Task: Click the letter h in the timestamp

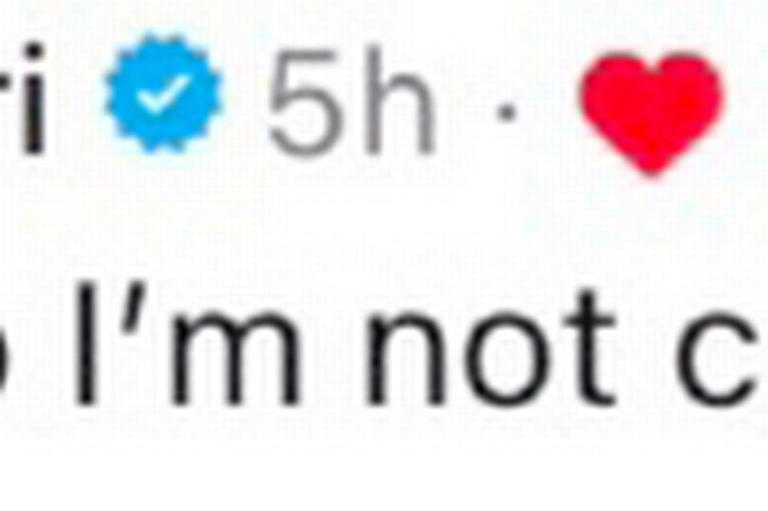Action: click(x=400, y=100)
